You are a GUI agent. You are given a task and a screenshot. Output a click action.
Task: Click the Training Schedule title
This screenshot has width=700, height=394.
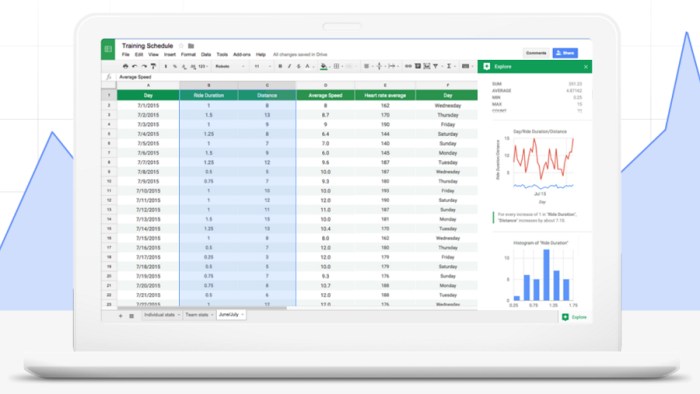tap(147, 46)
